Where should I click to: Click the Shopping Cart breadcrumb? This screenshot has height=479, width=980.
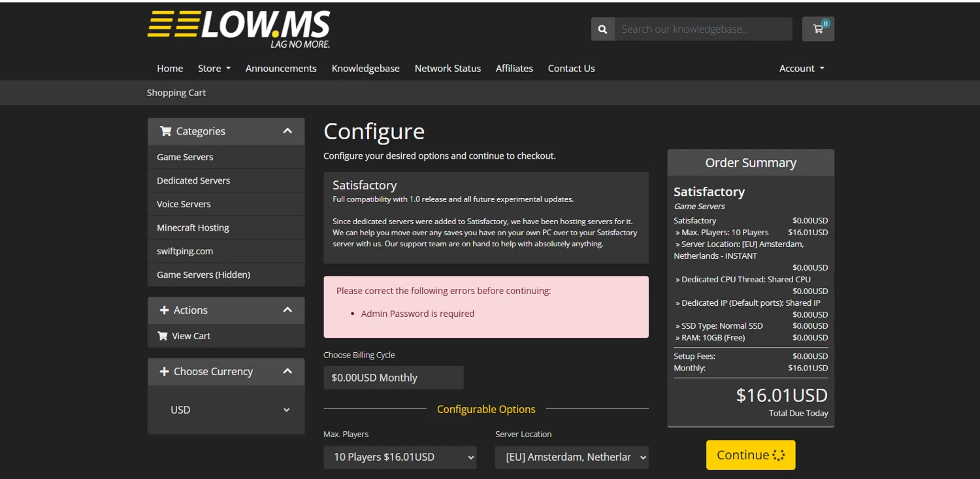tap(176, 93)
